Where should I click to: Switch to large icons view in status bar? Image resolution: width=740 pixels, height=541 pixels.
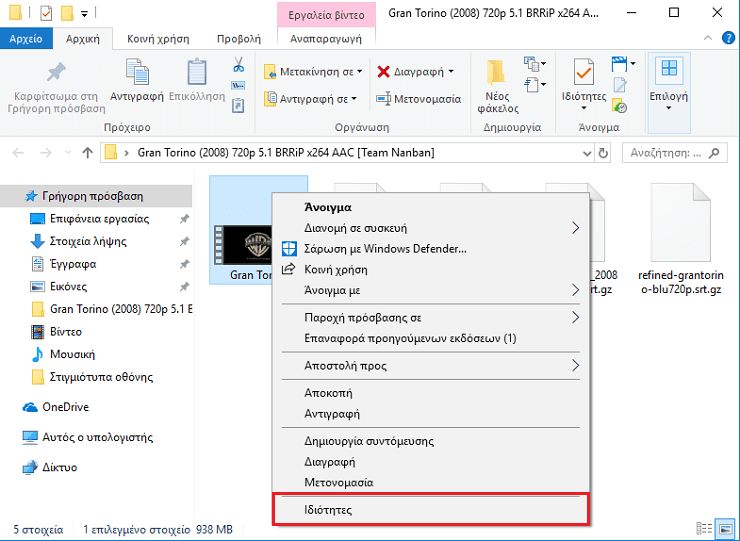point(725,529)
